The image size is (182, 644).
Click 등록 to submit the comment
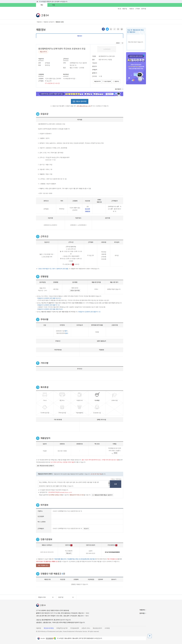click(115, 484)
